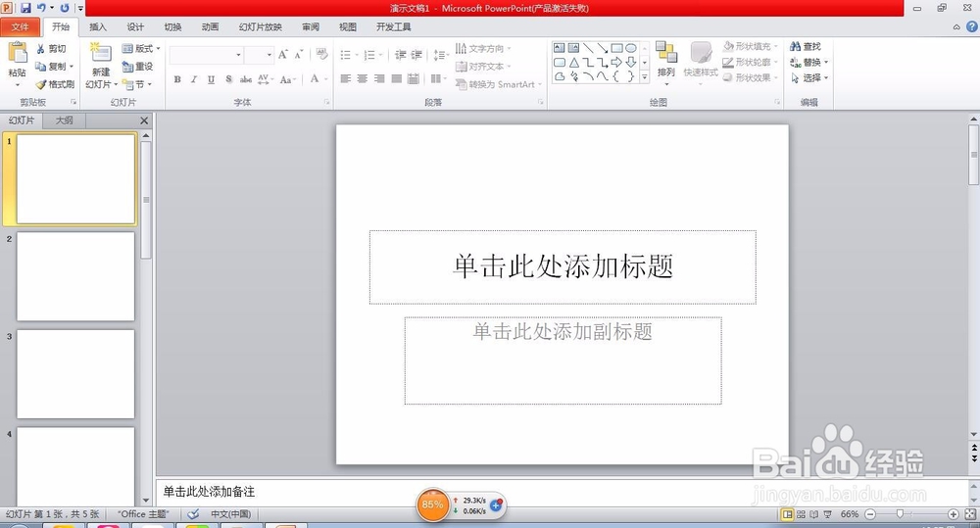The image size is (980, 528).
Task: Click the Undo arrow icon
Action: tap(42, 8)
